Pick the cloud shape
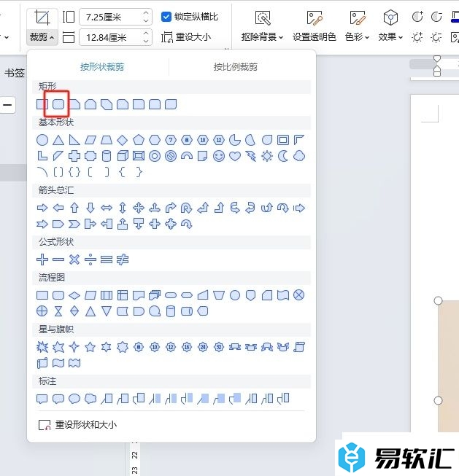Screen dimensions: 459x476 (299, 156)
